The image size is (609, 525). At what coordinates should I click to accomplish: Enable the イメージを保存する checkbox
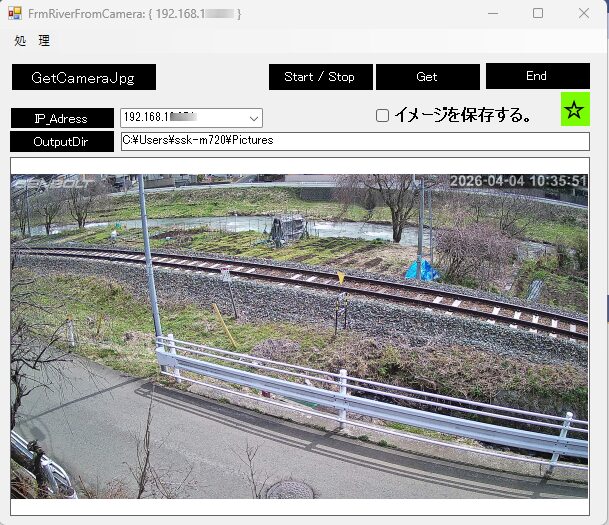coord(382,116)
